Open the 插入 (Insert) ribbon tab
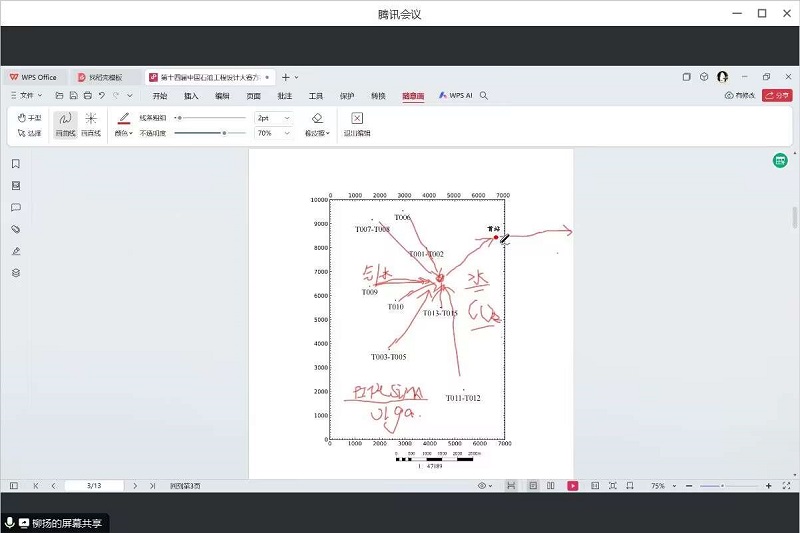Viewport: 800px width, 533px height. coord(191,96)
